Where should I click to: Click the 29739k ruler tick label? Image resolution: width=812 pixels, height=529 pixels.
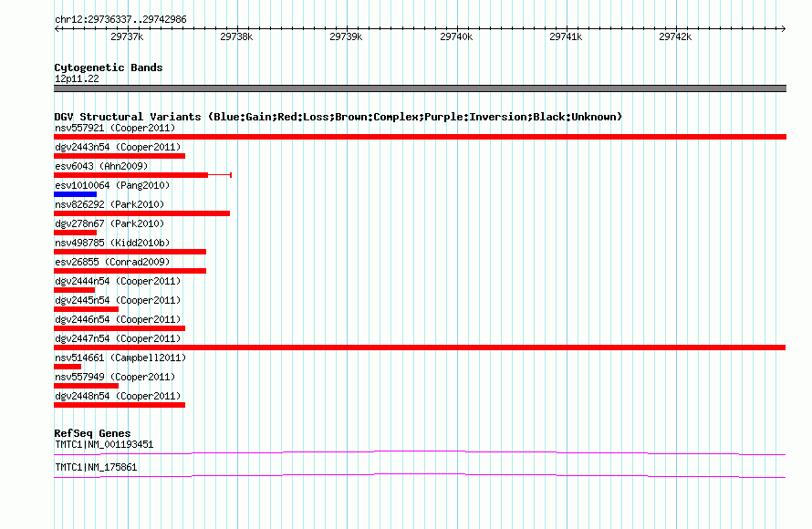[346, 36]
